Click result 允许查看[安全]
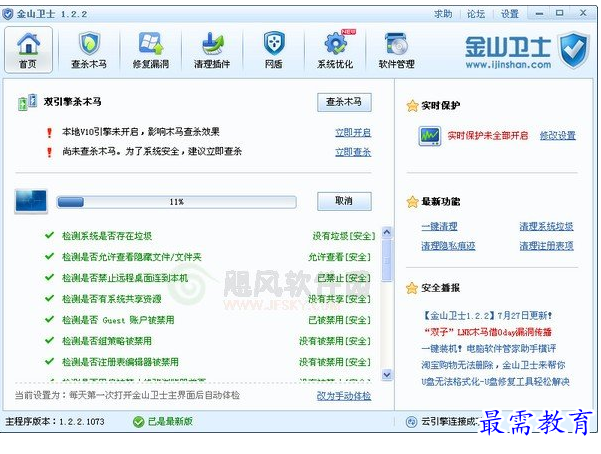601x454 pixels. (x=340, y=257)
